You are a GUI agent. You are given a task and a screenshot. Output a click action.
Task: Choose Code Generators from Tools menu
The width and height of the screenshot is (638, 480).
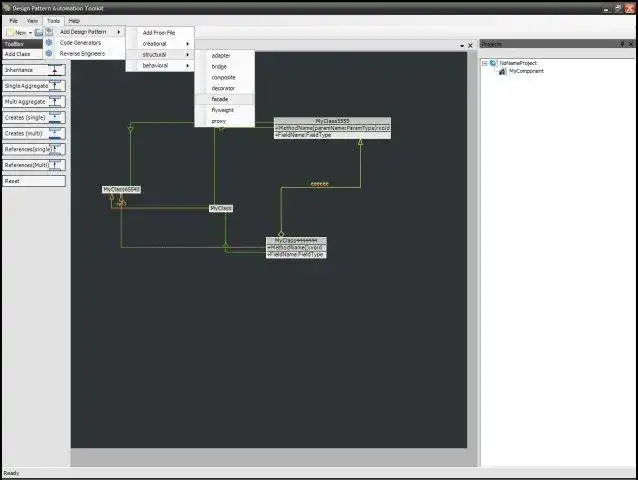coord(84,43)
